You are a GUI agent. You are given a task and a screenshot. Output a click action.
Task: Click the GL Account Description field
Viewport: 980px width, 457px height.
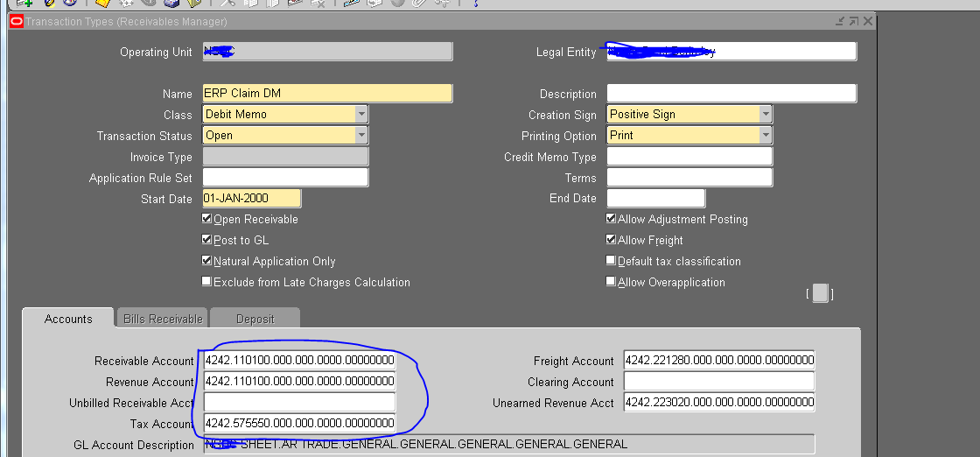click(509, 445)
